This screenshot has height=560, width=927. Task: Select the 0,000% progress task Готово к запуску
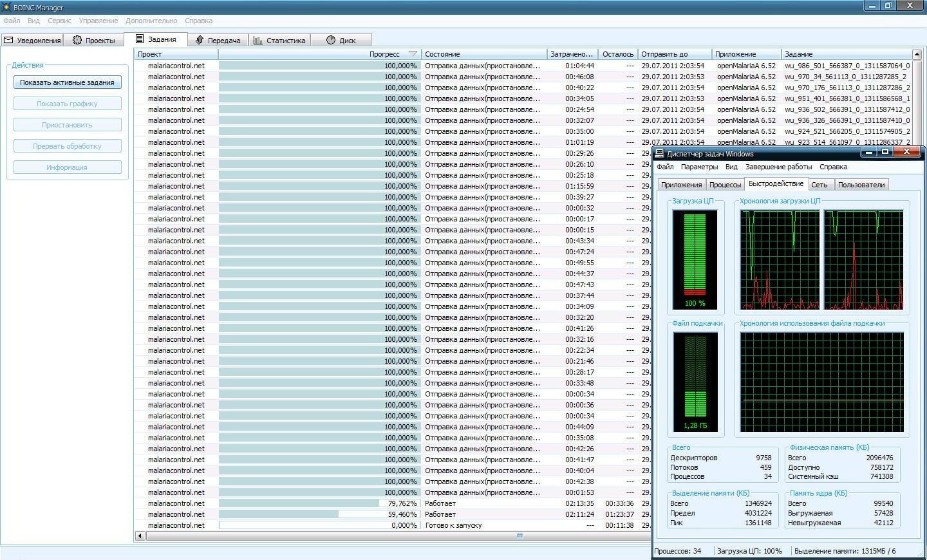[393, 525]
